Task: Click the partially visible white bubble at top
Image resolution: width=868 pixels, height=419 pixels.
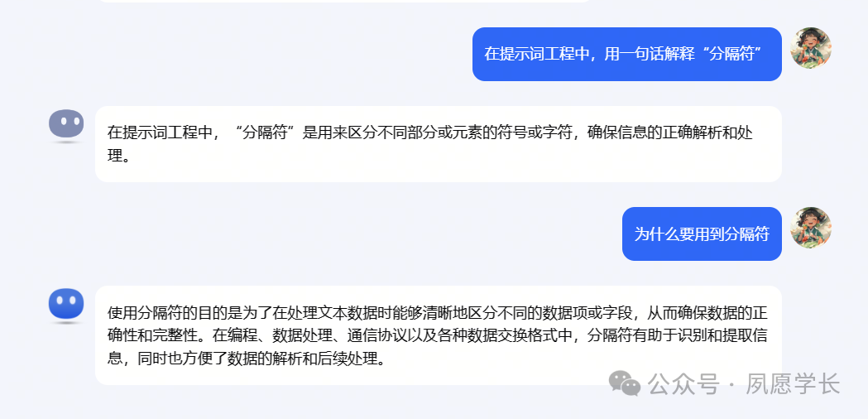Action: coord(343,1)
